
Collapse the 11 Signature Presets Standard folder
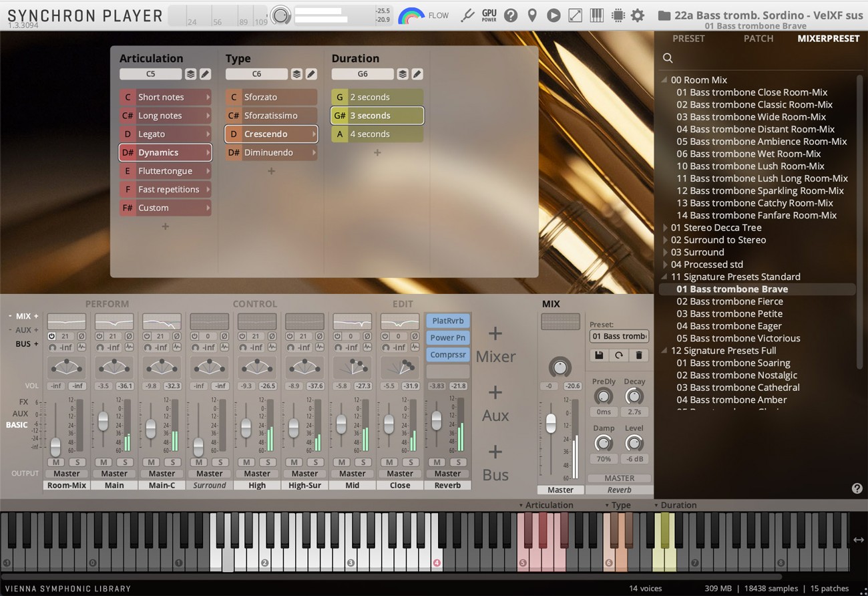point(664,277)
